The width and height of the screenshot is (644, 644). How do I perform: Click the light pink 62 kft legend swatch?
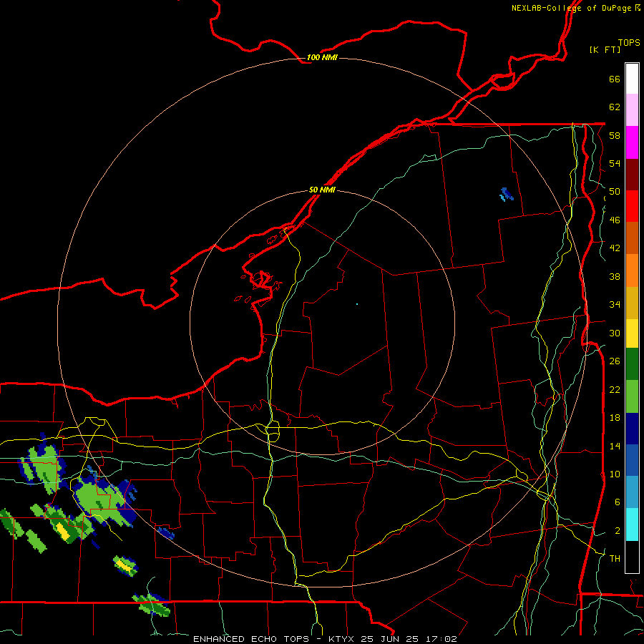click(x=632, y=110)
